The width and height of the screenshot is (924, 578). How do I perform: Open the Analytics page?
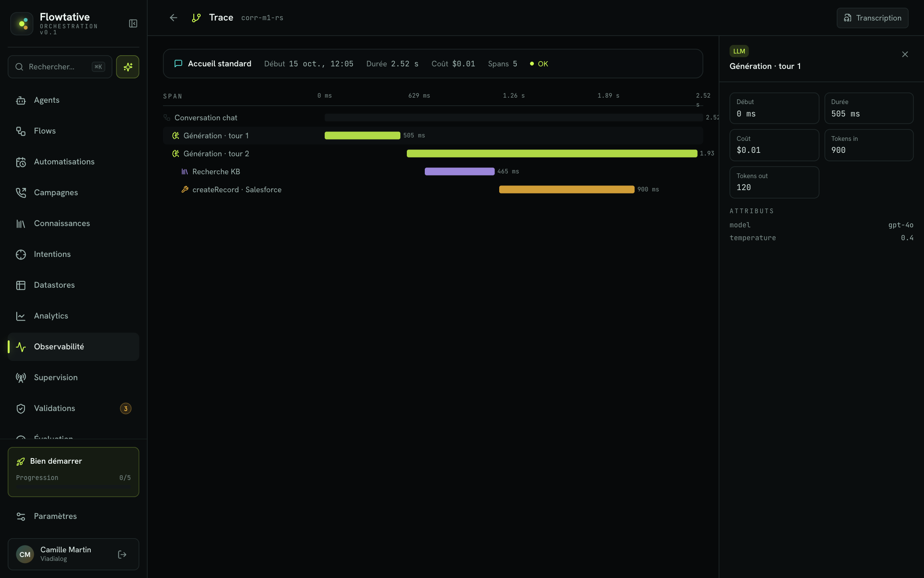pyautogui.click(x=73, y=316)
